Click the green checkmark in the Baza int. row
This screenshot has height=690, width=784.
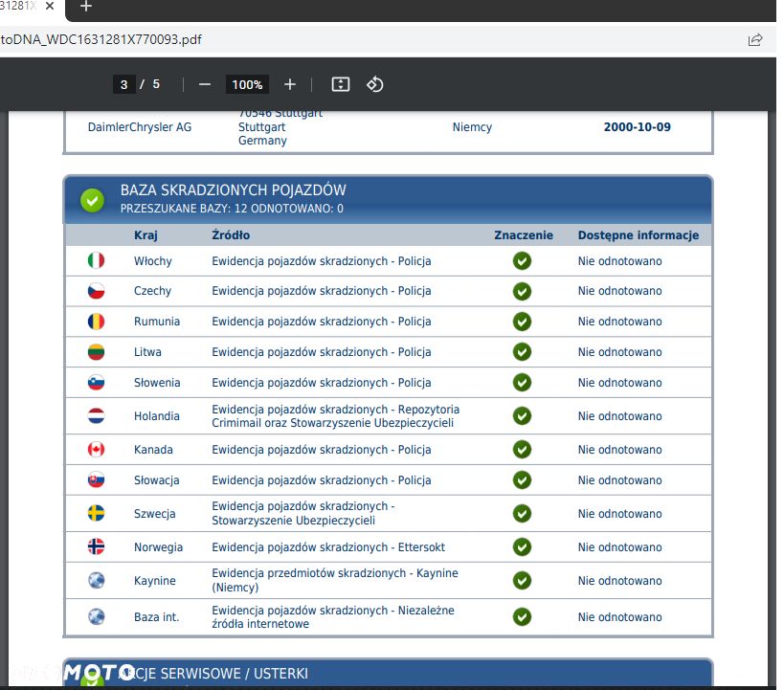[x=522, y=616]
